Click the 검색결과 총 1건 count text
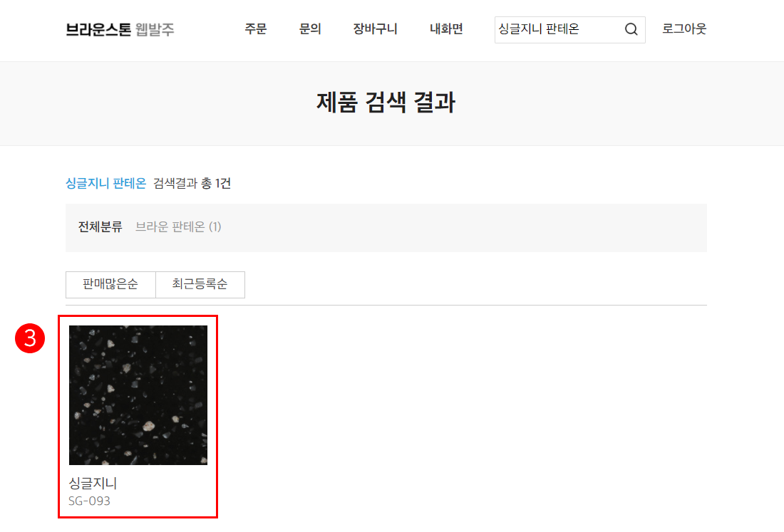Image resolution: width=784 pixels, height=532 pixels. pyautogui.click(x=192, y=183)
